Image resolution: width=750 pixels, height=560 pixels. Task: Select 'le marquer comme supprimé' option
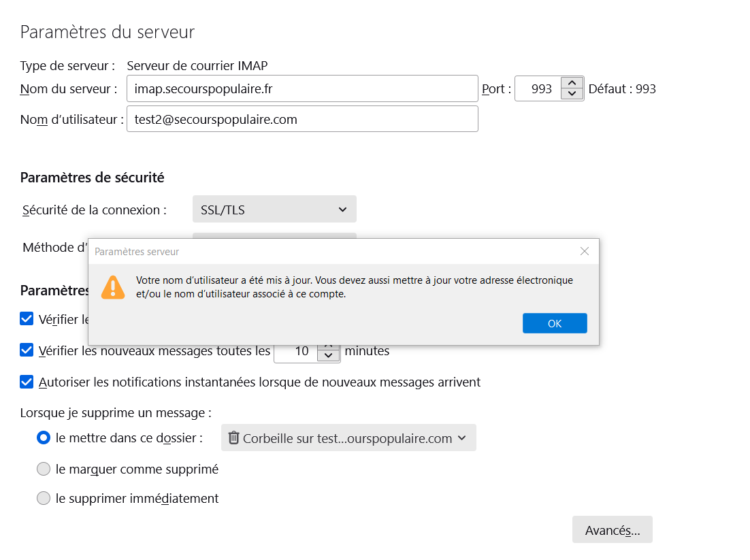point(44,469)
